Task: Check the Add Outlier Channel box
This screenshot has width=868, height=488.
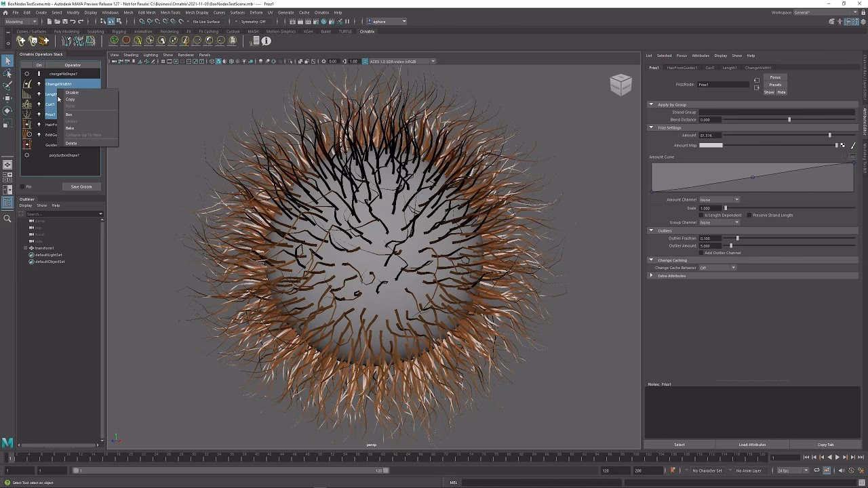Action: (702, 253)
